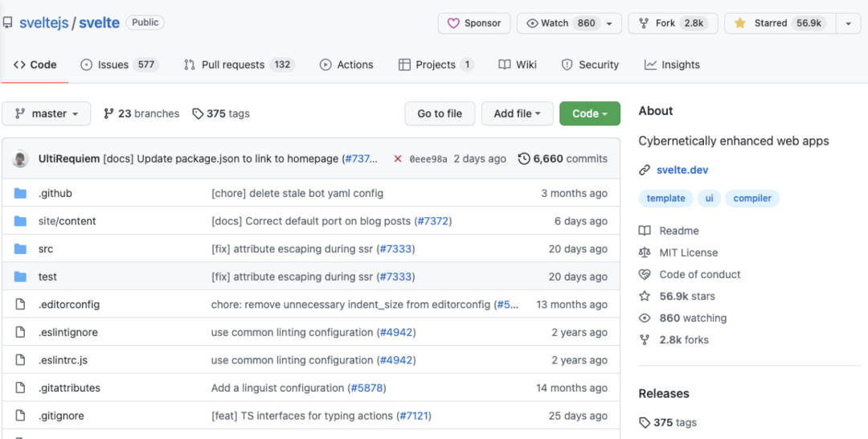Image resolution: width=868 pixels, height=439 pixels.
Task: Expand the Add file dropdown
Action: (517, 114)
